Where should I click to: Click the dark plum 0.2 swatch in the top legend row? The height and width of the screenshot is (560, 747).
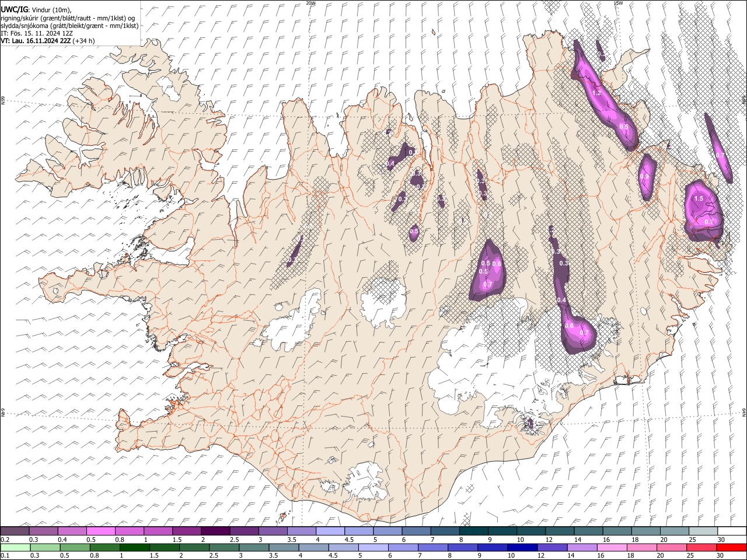pyautogui.click(x=15, y=531)
